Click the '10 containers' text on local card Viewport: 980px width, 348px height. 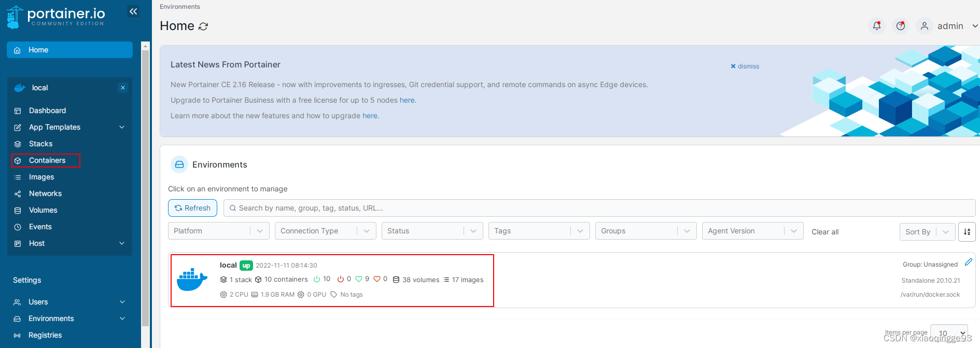coord(286,280)
